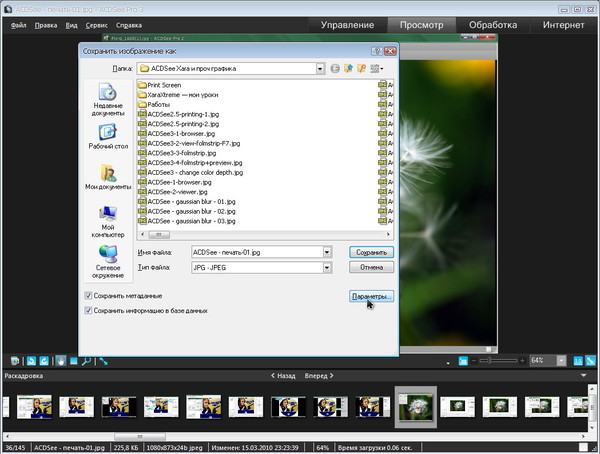The height and width of the screenshot is (454, 600).
Task: Open the Справка menu
Action: pyautogui.click(x=129, y=25)
